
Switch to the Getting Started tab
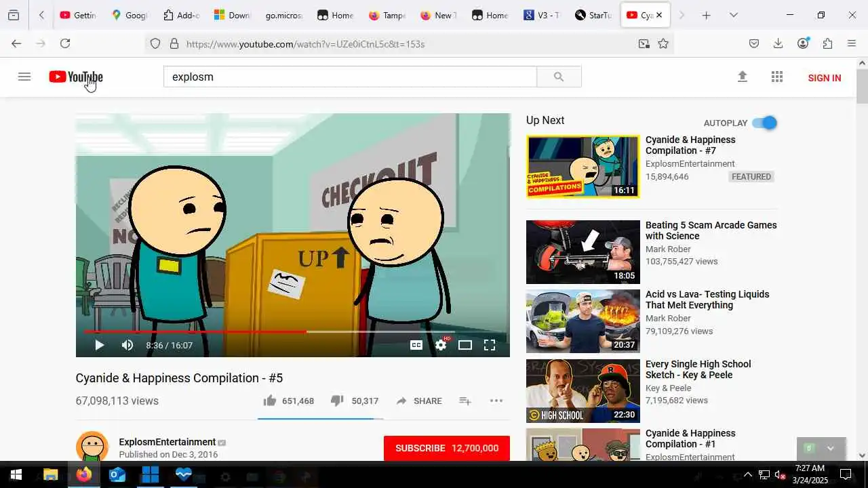[x=78, y=15]
